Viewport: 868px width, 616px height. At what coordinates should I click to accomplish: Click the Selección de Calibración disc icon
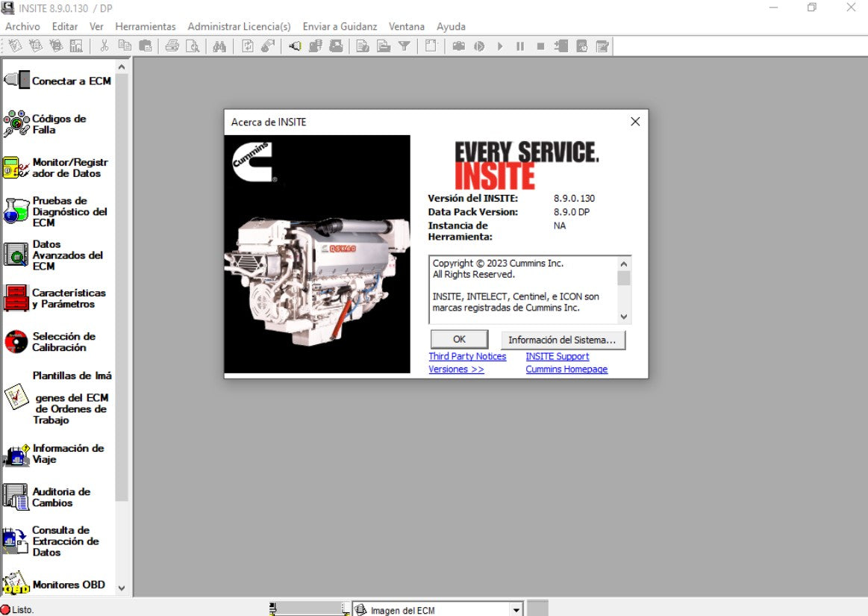tap(16, 341)
